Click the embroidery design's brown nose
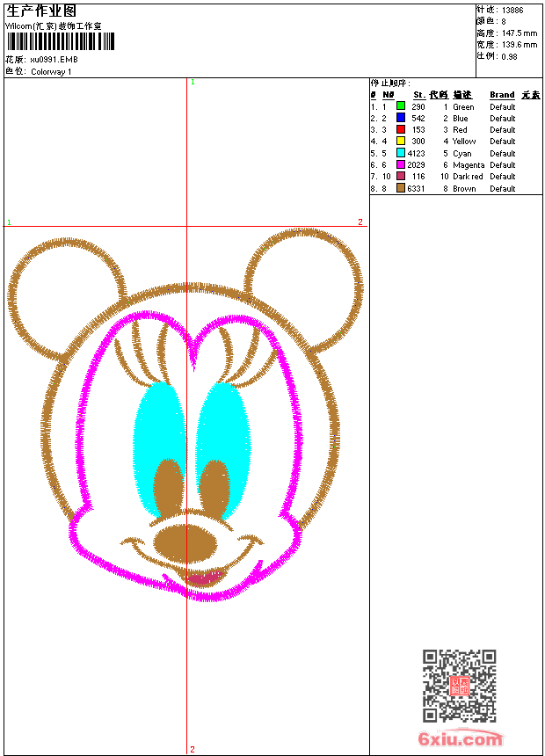 185,542
